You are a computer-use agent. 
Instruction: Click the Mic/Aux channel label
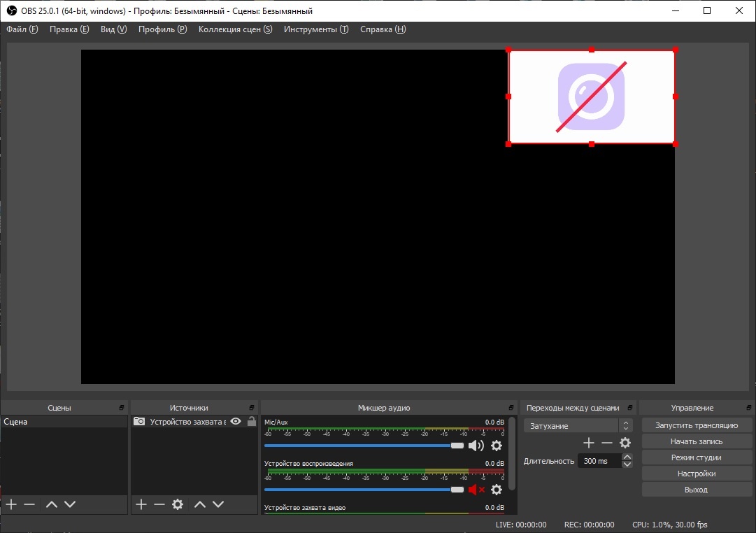(x=276, y=422)
